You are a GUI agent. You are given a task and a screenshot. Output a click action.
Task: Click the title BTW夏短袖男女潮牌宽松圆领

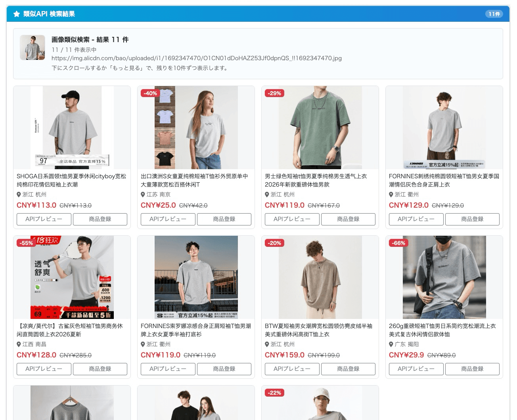click(319, 330)
